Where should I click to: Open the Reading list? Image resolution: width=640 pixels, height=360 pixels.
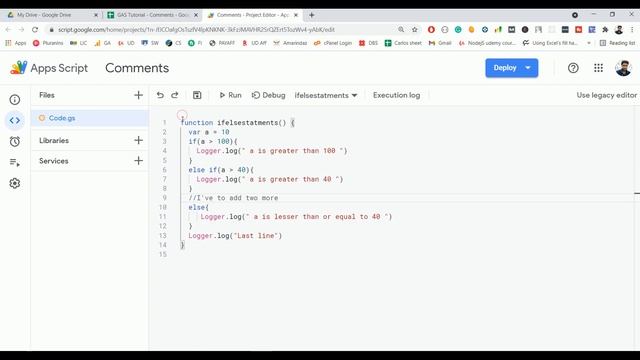coord(618,43)
